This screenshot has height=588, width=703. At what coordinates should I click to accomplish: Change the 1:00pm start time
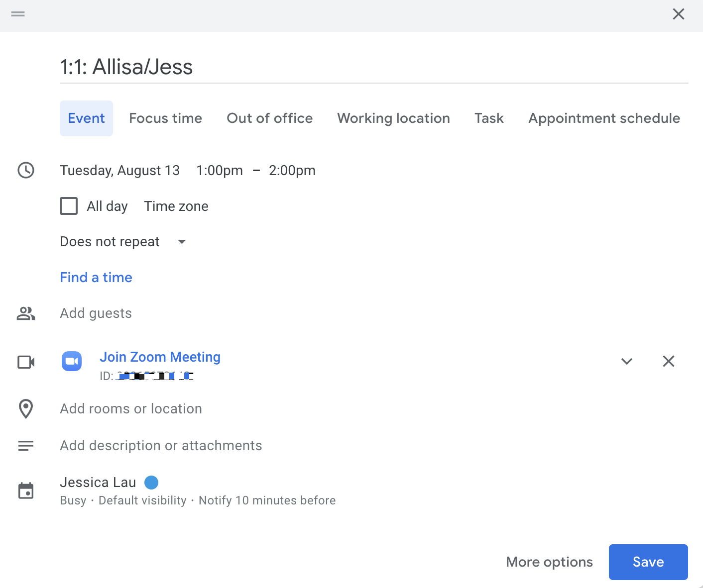tap(220, 170)
